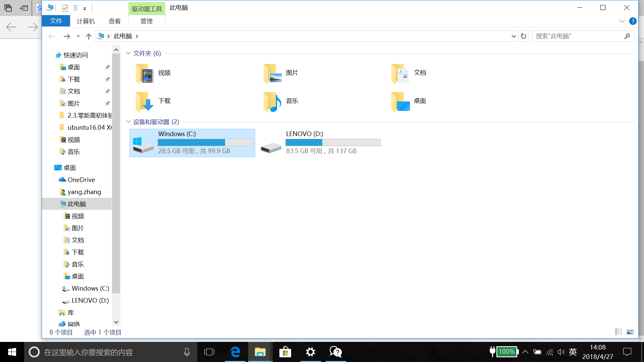Switch to large icons view in status bar
Image resolution: width=644 pixels, height=362 pixels.
coord(630,332)
